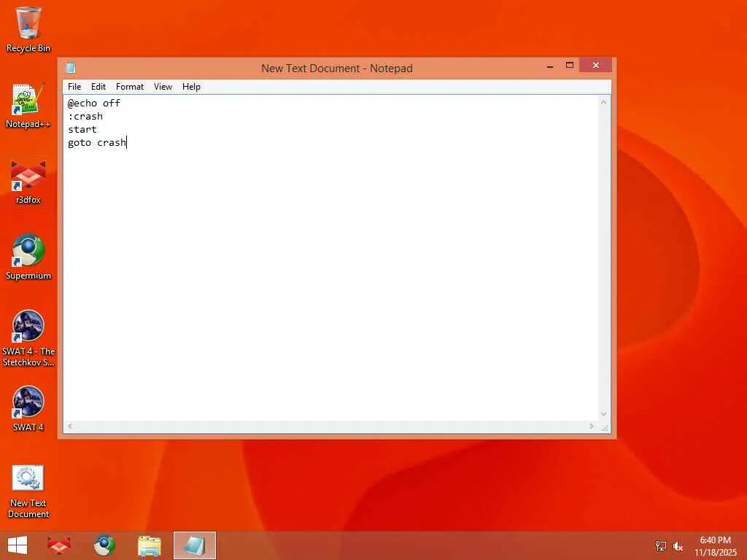Open the File menu
The width and height of the screenshot is (747, 560).
click(x=74, y=87)
